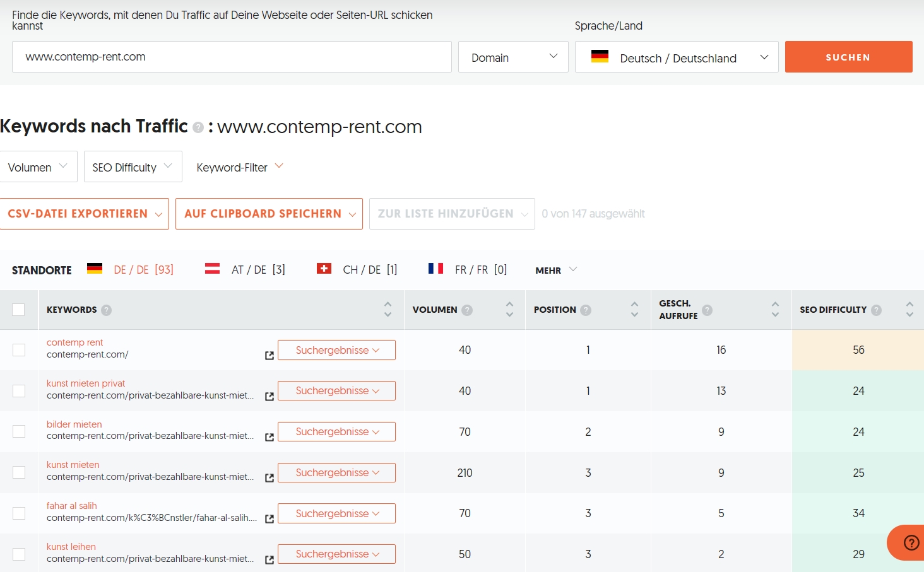Select CH / DE [1] location tab
This screenshot has width=924, height=572.
click(x=357, y=269)
